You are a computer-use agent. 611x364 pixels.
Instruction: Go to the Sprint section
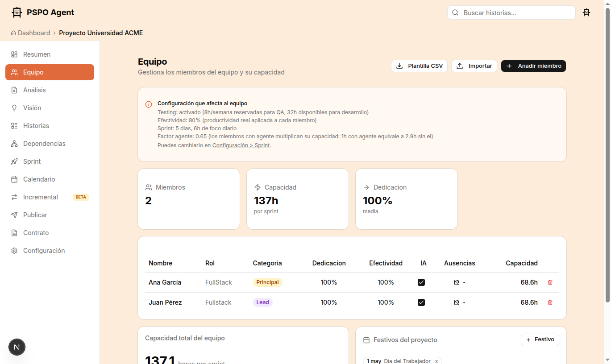(32, 161)
